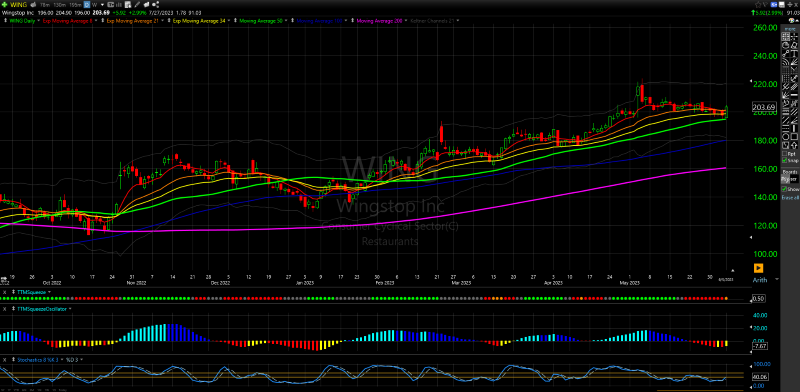Click 'more' above drawing tools
This screenshot has width=800, height=392.
[x=790, y=29]
